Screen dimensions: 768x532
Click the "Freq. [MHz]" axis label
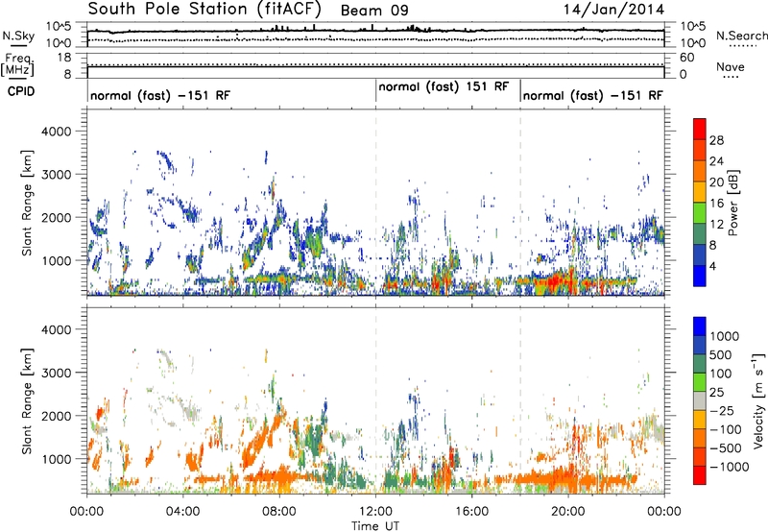[x=17, y=65]
